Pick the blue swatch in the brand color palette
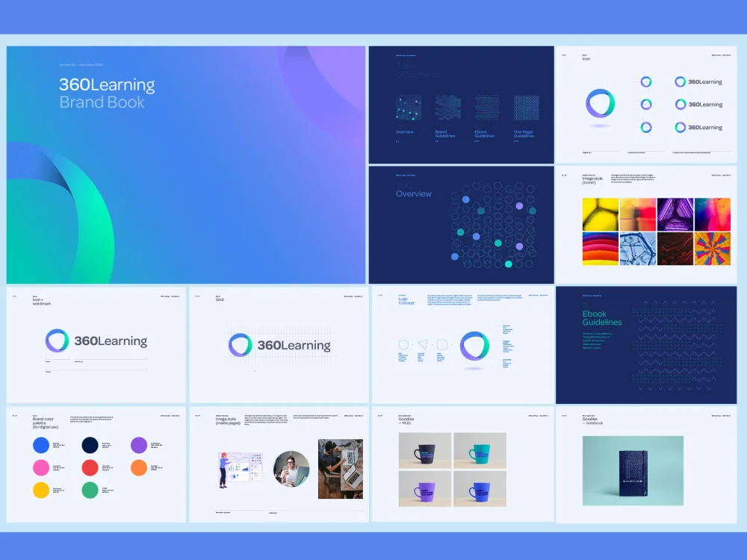The image size is (747, 560). click(x=41, y=446)
